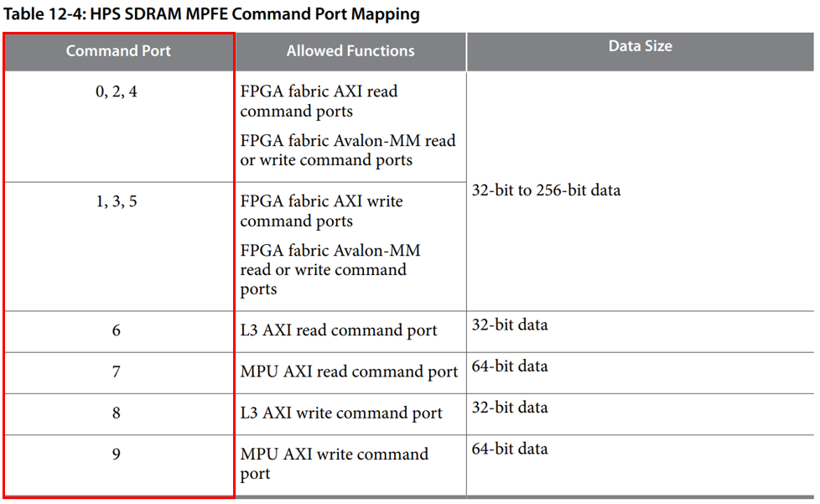Click the Command Port column header
Screen dimensions: 820x504
click(x=118, y=51)
